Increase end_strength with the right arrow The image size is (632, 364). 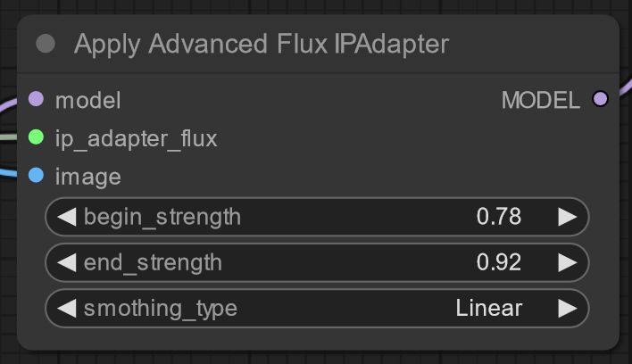(567, 262)
